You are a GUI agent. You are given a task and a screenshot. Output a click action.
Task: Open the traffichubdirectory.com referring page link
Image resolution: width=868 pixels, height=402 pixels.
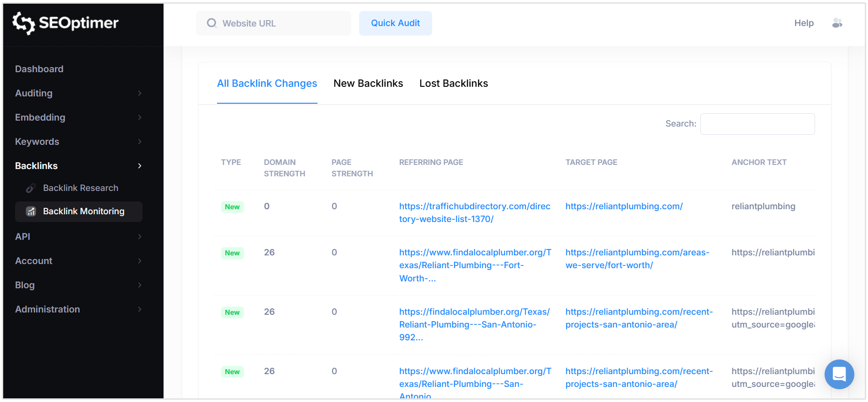tap(474, 212)
